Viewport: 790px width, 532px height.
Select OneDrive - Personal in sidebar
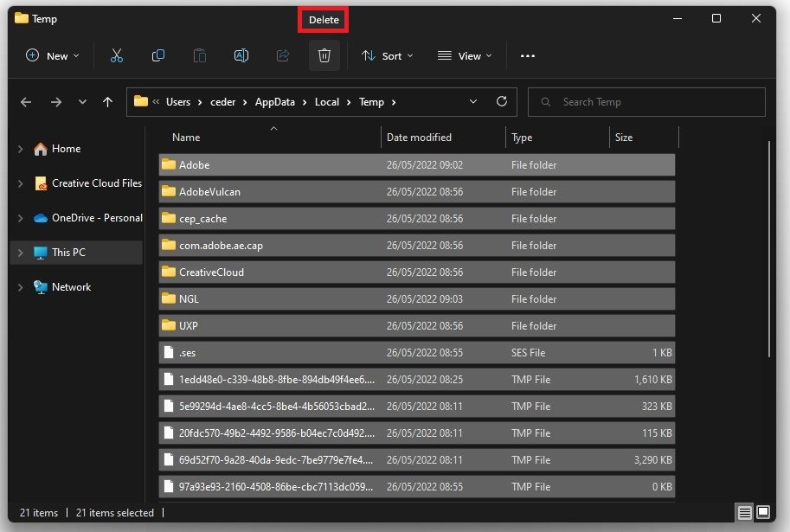[96, 218]
